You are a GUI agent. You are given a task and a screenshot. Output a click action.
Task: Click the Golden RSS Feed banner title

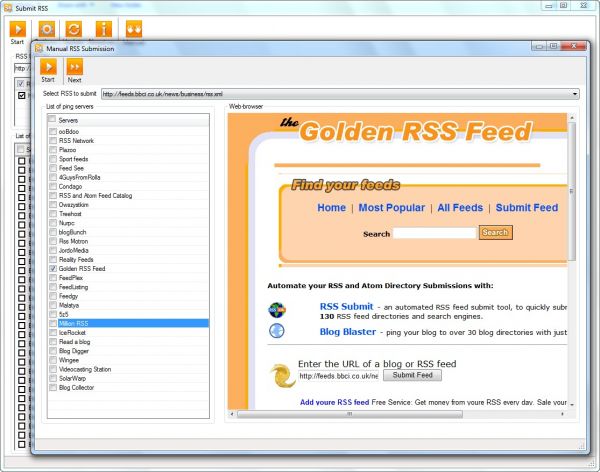[x=416, y=131]
